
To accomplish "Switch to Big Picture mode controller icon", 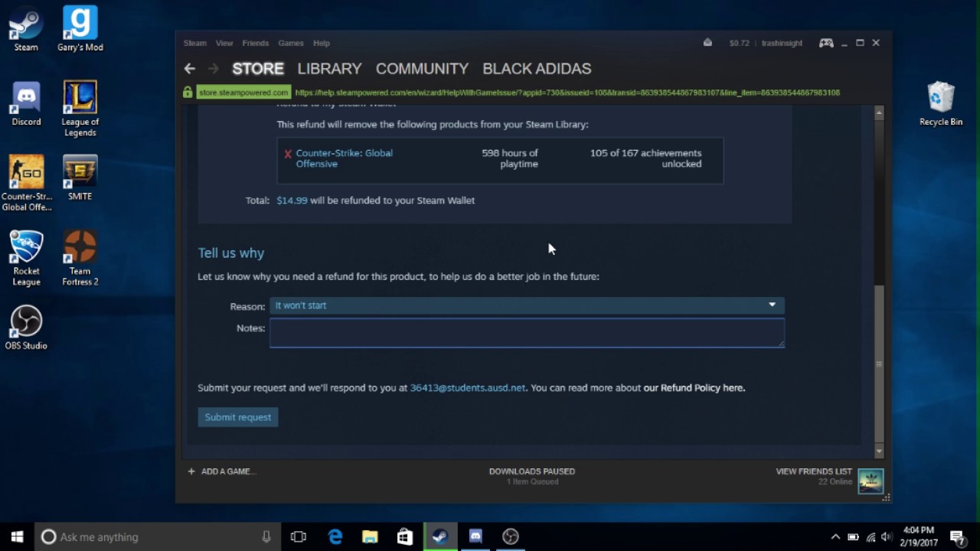I will pyautogui.click(x=826, y=43).
